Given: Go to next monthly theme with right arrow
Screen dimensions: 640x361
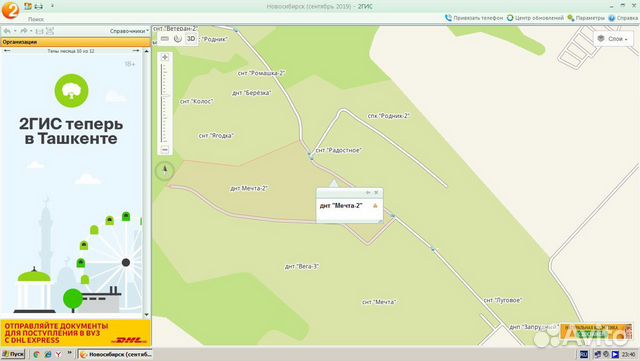Looking at the screenshot, I should point(136,51).
